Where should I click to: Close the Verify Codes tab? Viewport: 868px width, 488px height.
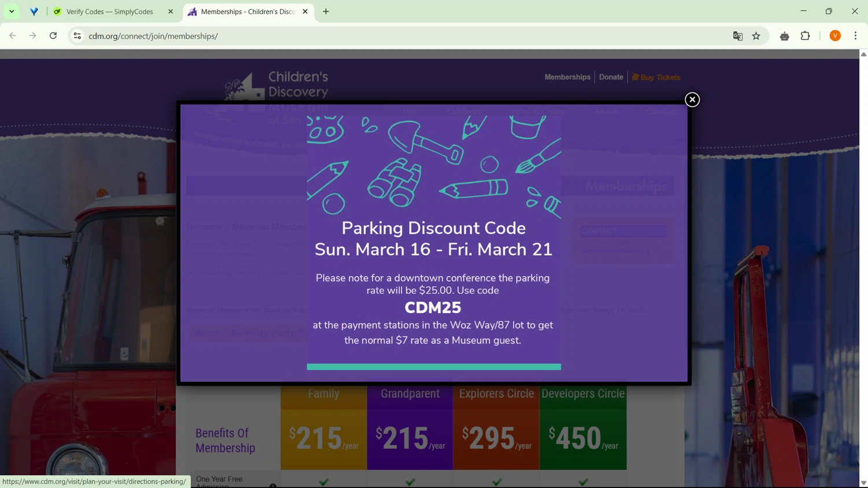(x=171, y=12)
